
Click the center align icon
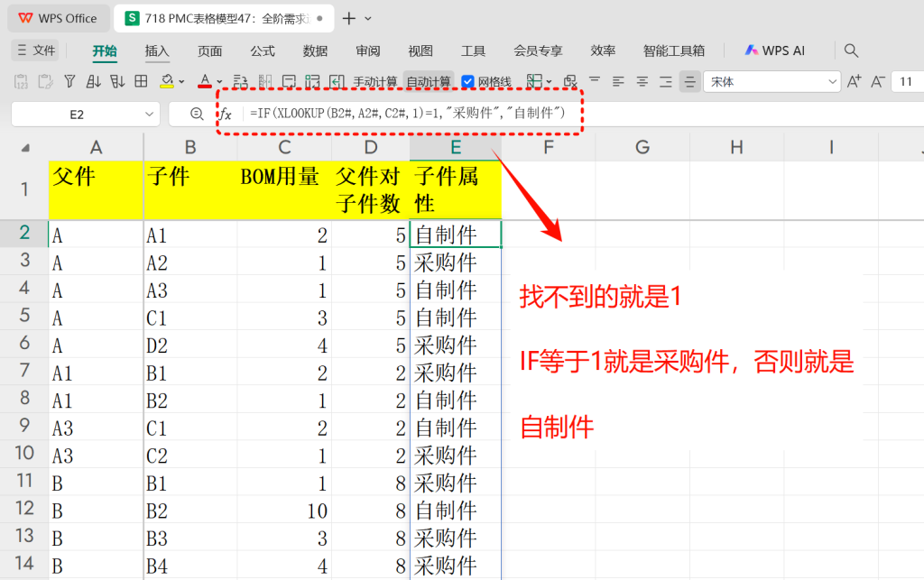pyautogui.click(x=642, y=81)
